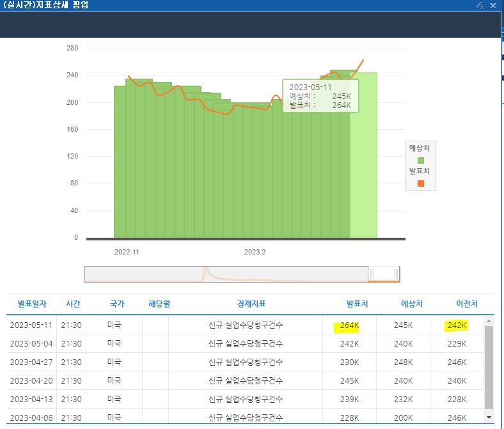Select the 2023-05-11 date cell
The height and width of the screenshot is (429, 504).
(x=31, y=325)
